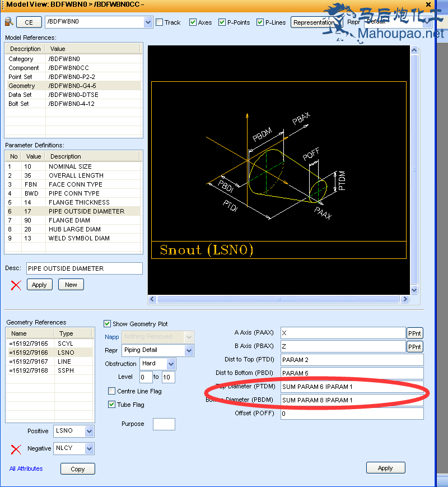Select the LINE geometry reference row
The image size is (448, 487).
click(50, 361)
